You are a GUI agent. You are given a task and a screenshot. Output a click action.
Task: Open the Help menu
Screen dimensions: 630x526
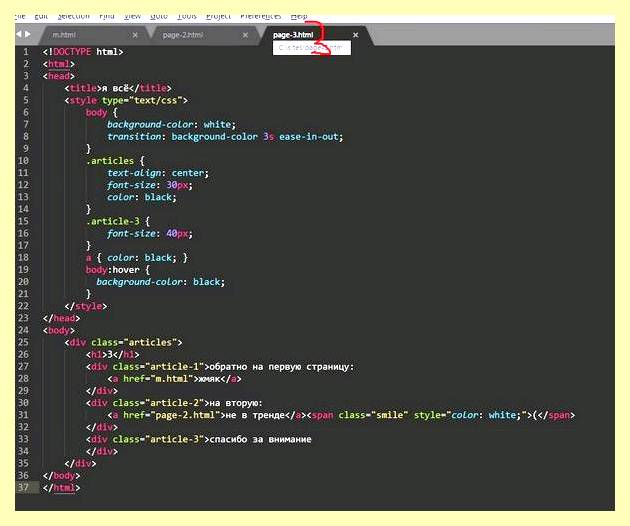point(299,16)
